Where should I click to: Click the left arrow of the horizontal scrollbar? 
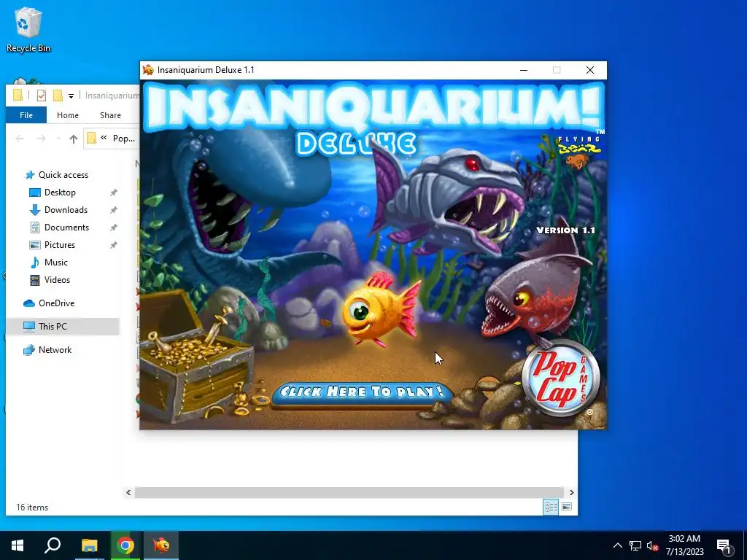[128, 492]
